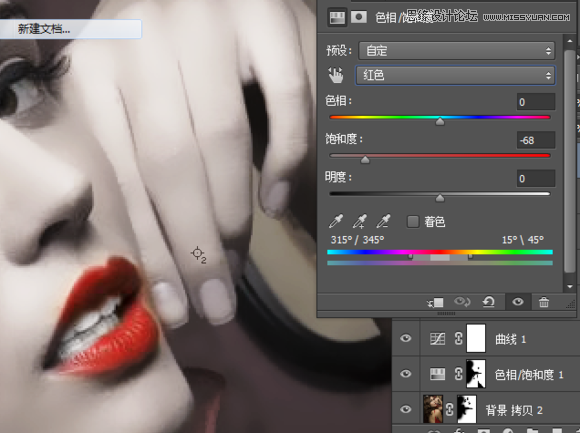
Task: Click the link icon on 曲线 1 layer
Action: (458, 338)
